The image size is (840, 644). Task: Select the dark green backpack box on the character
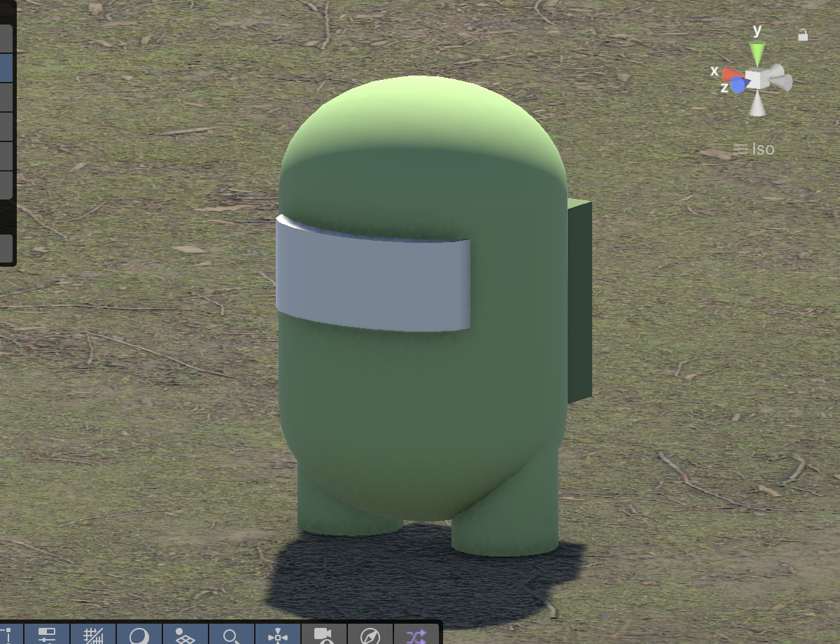pyautogui.click(x=580, y=301)
